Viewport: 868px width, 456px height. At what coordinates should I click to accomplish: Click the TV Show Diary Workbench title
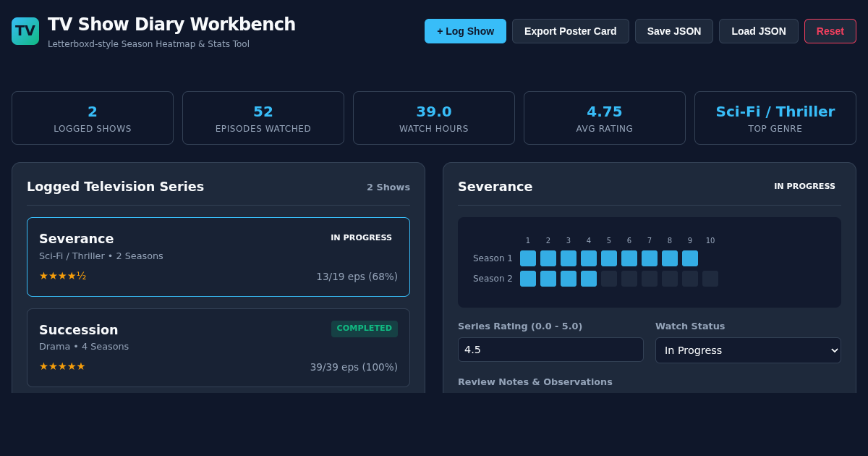pos(171,25)
